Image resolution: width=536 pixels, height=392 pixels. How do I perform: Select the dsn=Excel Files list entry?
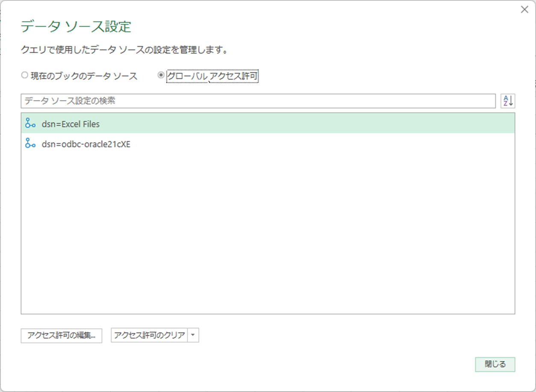click(x=71, y=124)
